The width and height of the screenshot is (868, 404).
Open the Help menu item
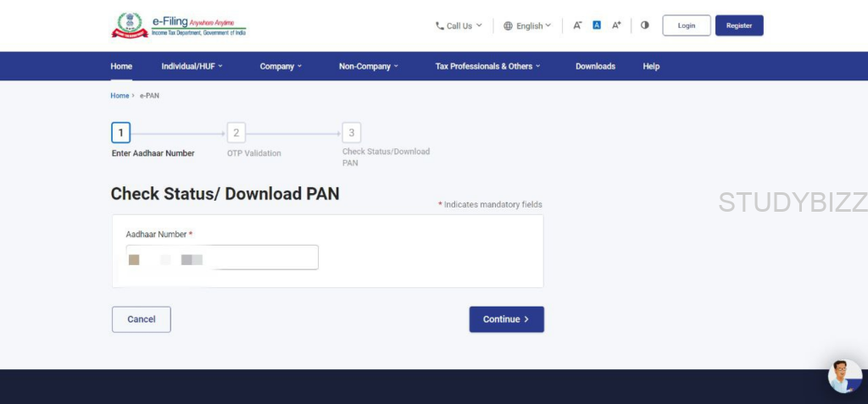[651, 66]
